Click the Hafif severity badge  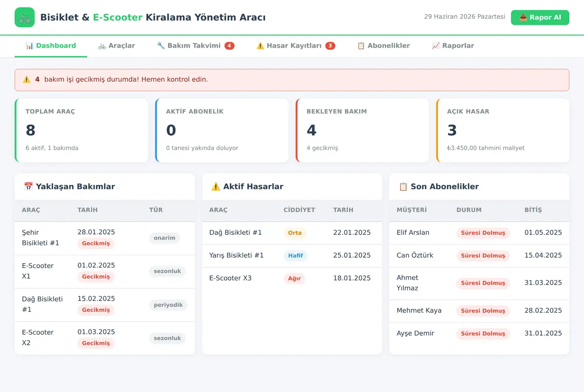pyautogui.click(x=295, y=256)
